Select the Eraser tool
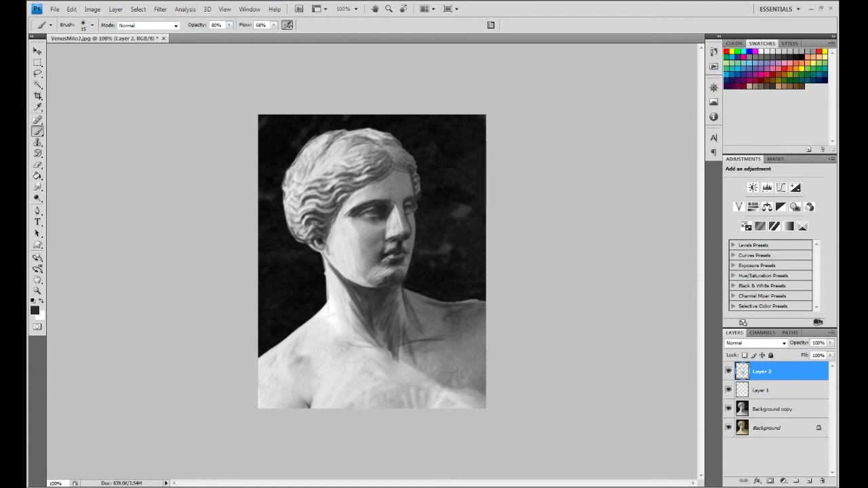The height and width of the screenshot is (488, 868). pos(37,165)
